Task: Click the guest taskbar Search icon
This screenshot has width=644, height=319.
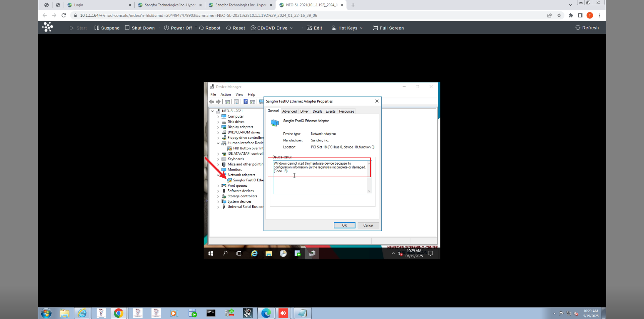Action: tap(225, 253)
